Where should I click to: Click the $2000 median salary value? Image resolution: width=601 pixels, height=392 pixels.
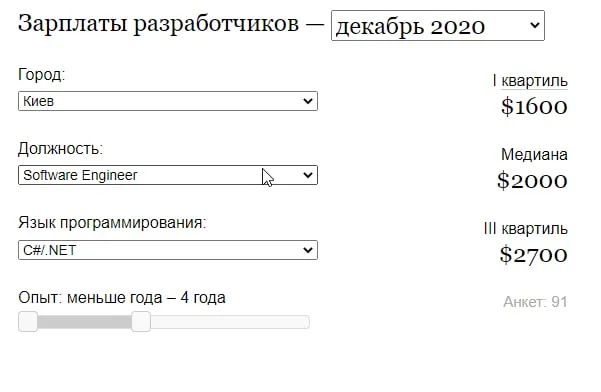(x=532, y=181)
